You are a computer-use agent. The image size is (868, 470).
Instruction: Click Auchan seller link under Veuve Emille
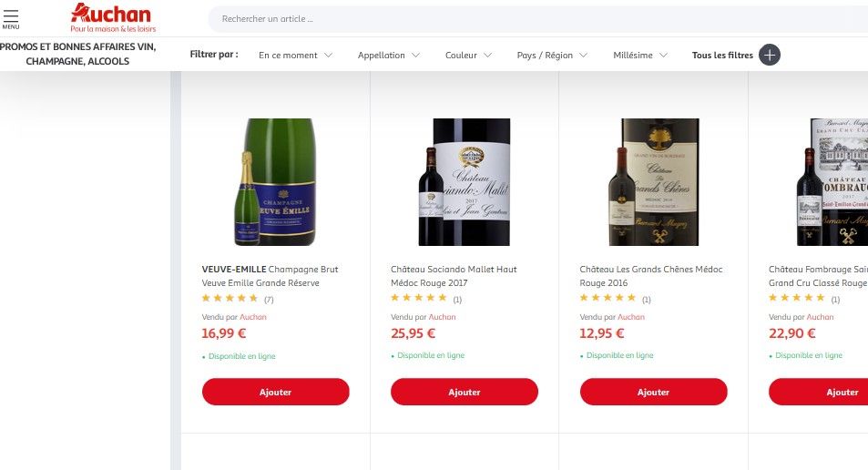tap(253, 317)
